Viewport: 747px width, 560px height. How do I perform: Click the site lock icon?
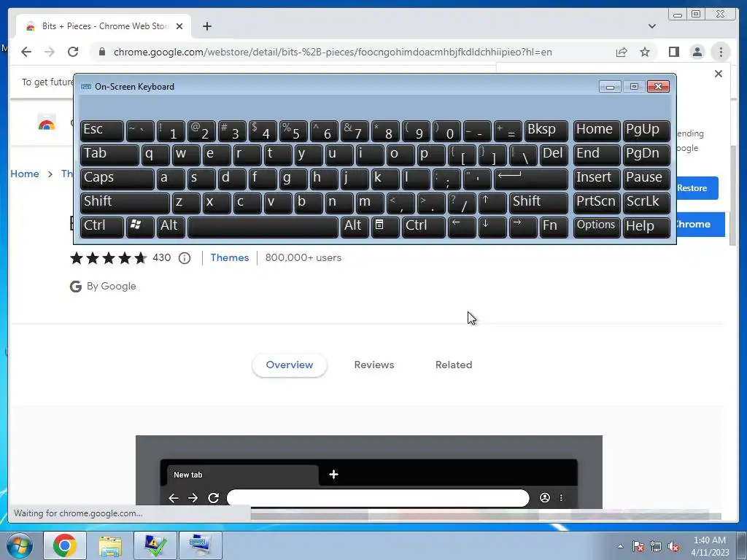click(102, 52)
